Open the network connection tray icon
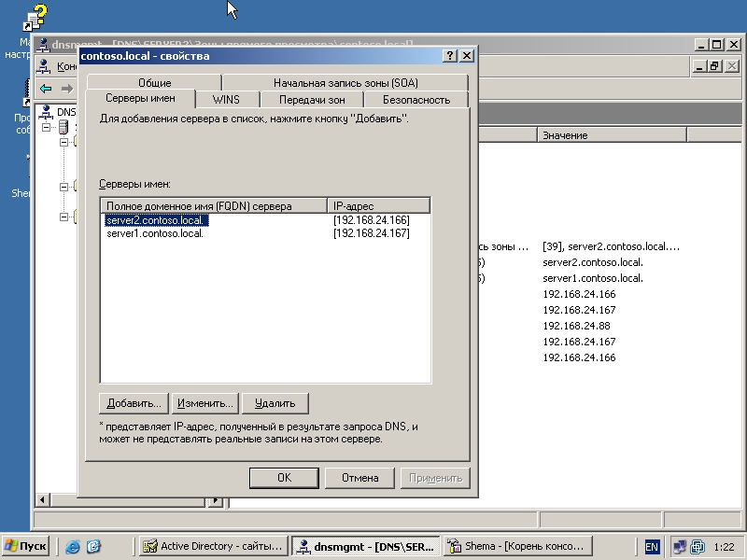This screenshot has width=747, height=560. (x=680, y=546)
